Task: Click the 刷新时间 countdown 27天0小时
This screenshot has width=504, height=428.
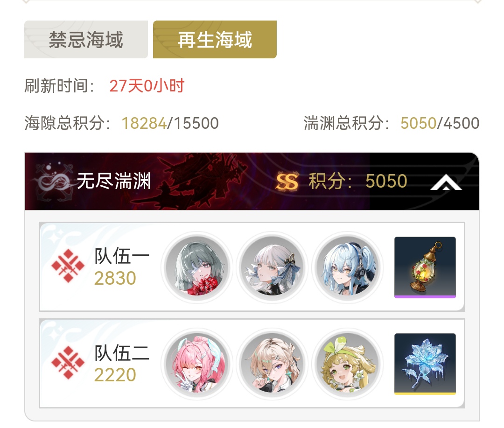Action: (x=147, y=86)
